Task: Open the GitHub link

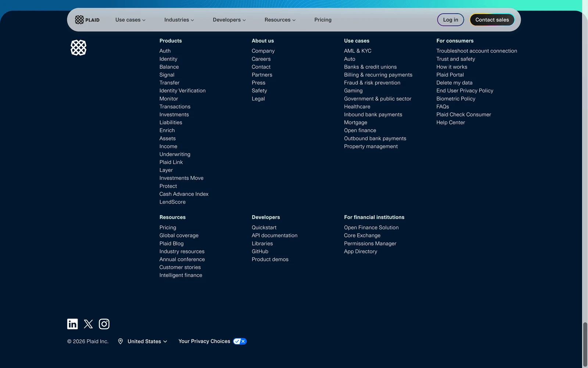Action: (x=260, y=251)
